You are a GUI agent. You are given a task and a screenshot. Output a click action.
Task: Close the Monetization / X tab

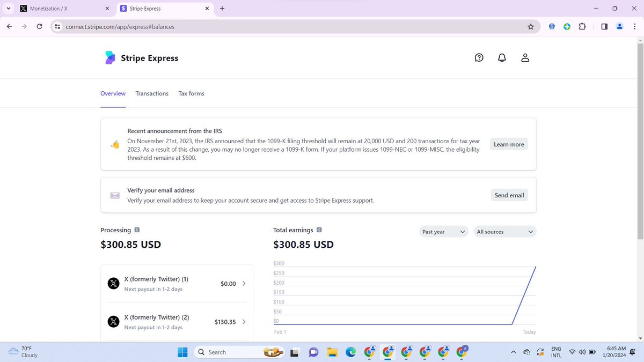coord(107,9)
